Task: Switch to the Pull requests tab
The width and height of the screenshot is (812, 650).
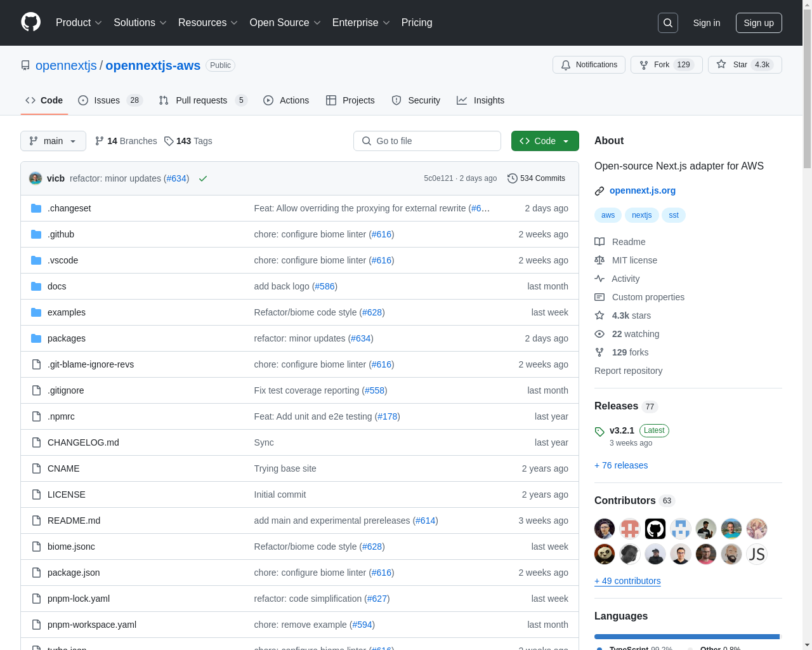Action: click(x=202, y=100)
